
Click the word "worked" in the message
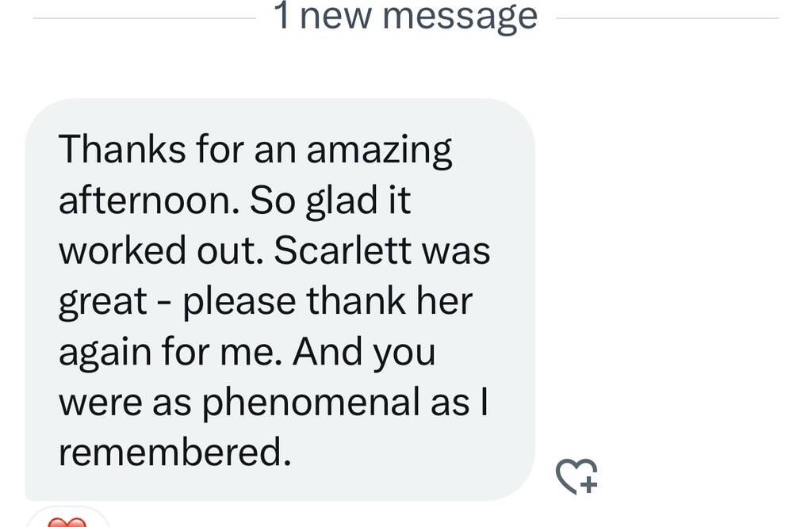[124, 251]
